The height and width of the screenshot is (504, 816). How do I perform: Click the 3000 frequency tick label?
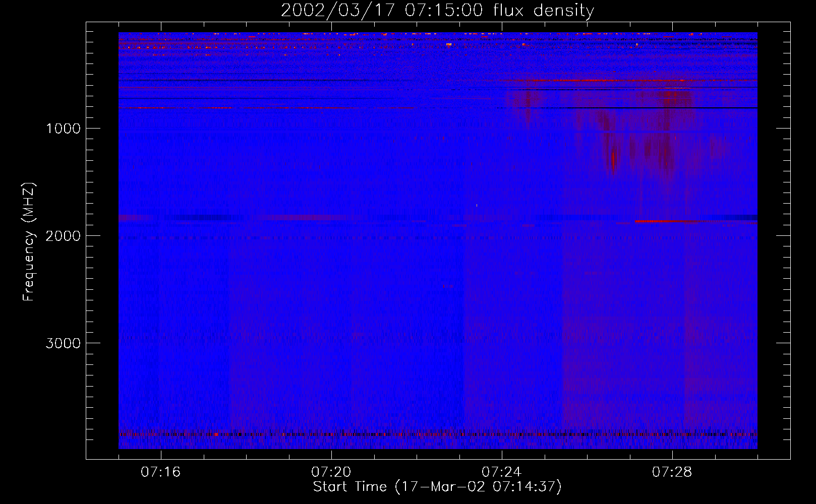pyautogui.click(x=63, y=343)
